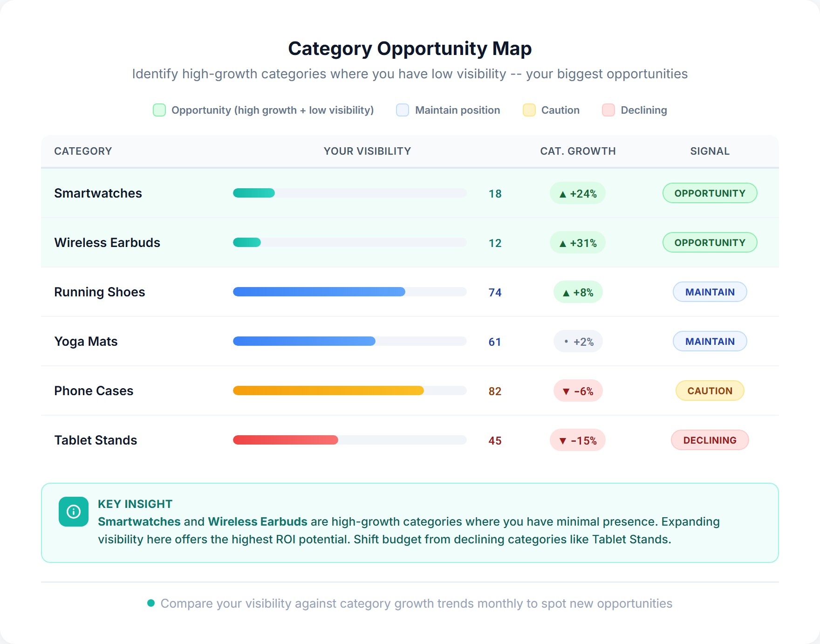Toggle the DECLINING signal for Tablet Stands

(710, 440)
